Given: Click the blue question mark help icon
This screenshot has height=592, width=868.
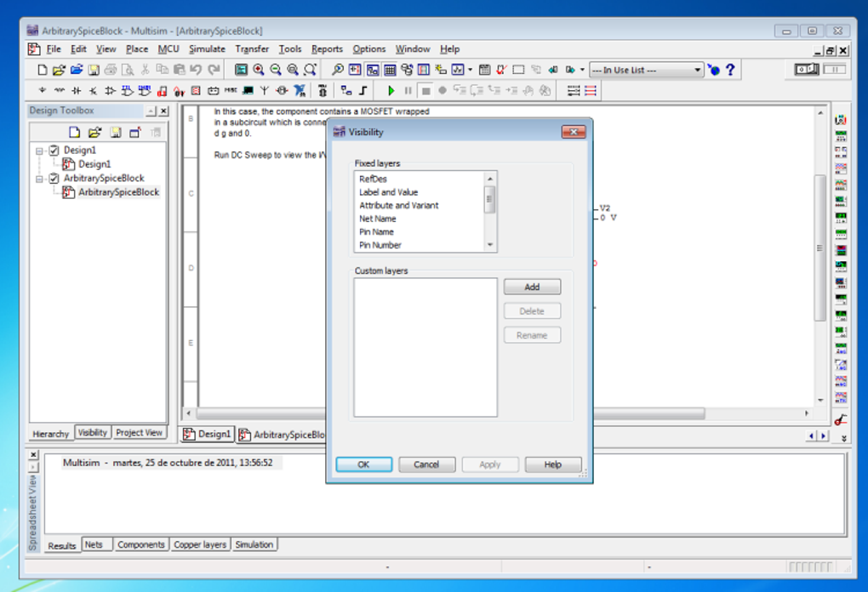Looking at the screenshot, I should tap(730, 70).
